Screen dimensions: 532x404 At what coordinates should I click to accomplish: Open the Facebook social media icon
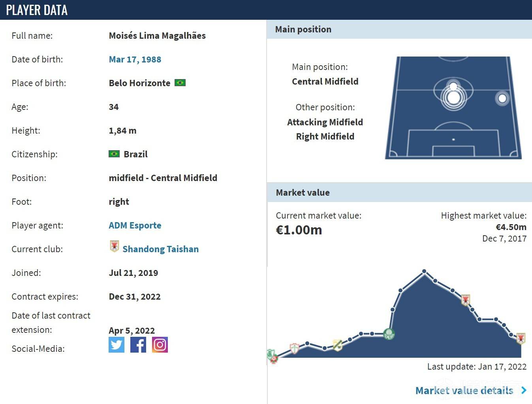[x=138, y=345]
